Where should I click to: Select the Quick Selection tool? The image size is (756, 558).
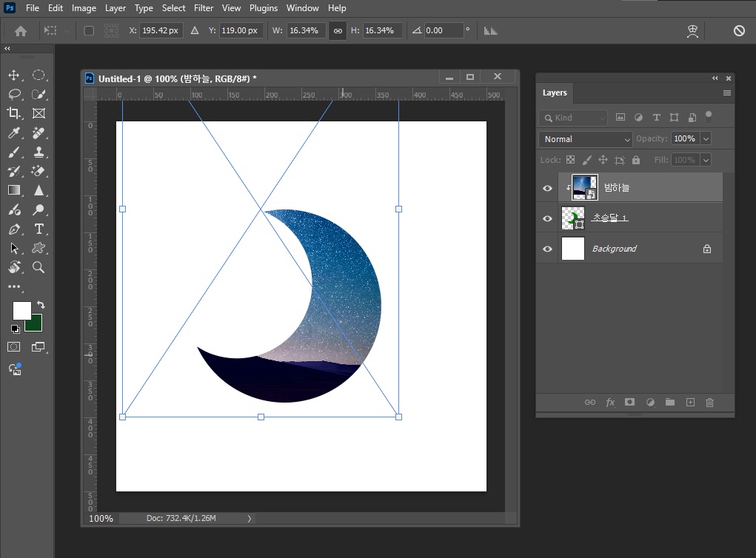click(x=39, y=95)
